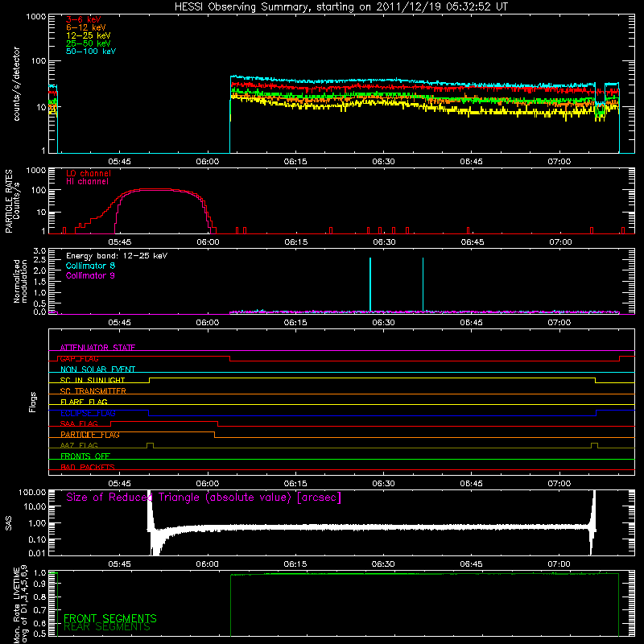Click the SC_TRANSMITTER flag label
644x644 pixels.
pyautogui.click(x=93, y=391)
